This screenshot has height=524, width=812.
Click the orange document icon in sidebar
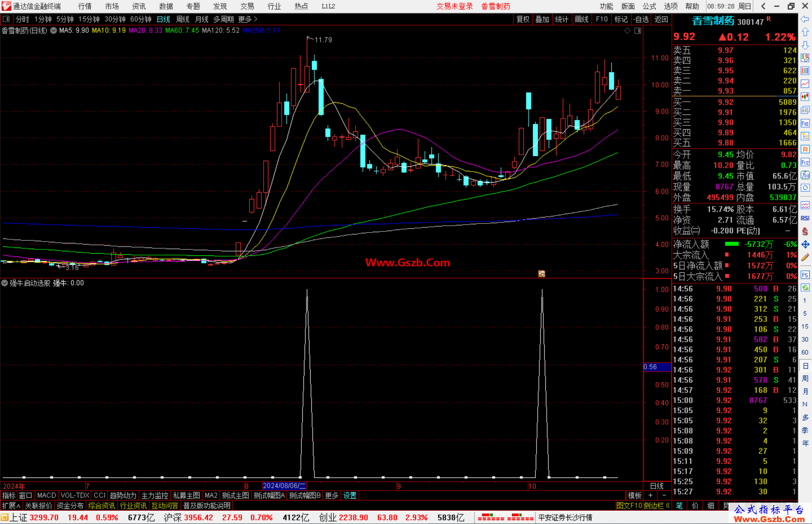804,149
